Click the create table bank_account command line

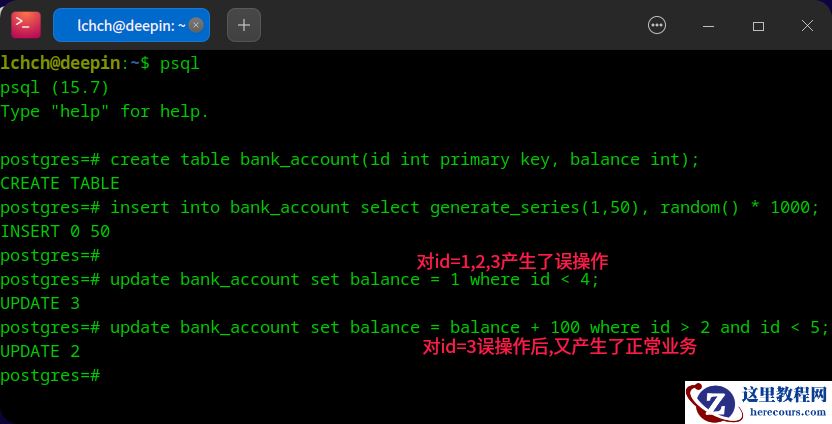pos(350,160)
